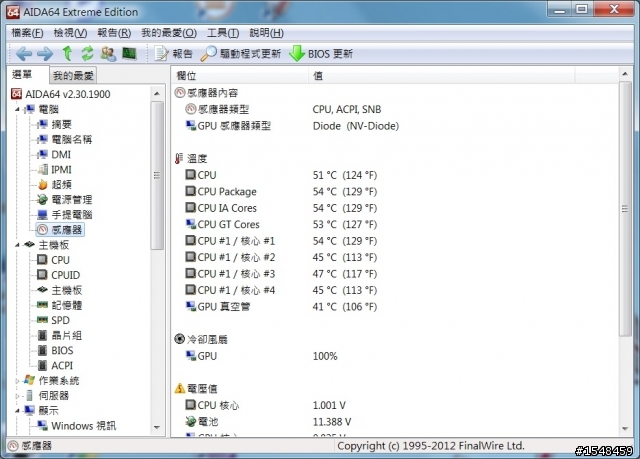
Task: Collapse the 電腦 tree node
Action: [17, 109]
